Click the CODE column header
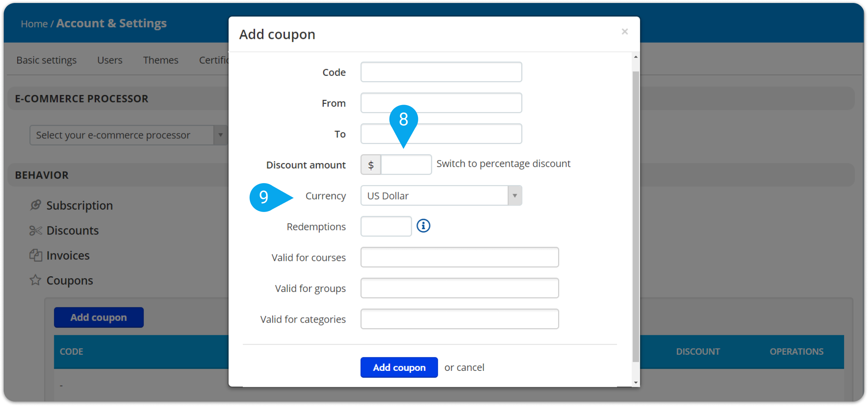The image size is (868, 406). (x=71, y=351)
